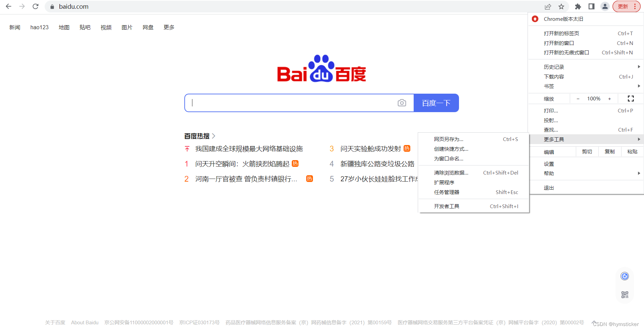This screenshot has width=644, height=330.
Task: Click 复制 in the edit row
Action: coord(610,152)
